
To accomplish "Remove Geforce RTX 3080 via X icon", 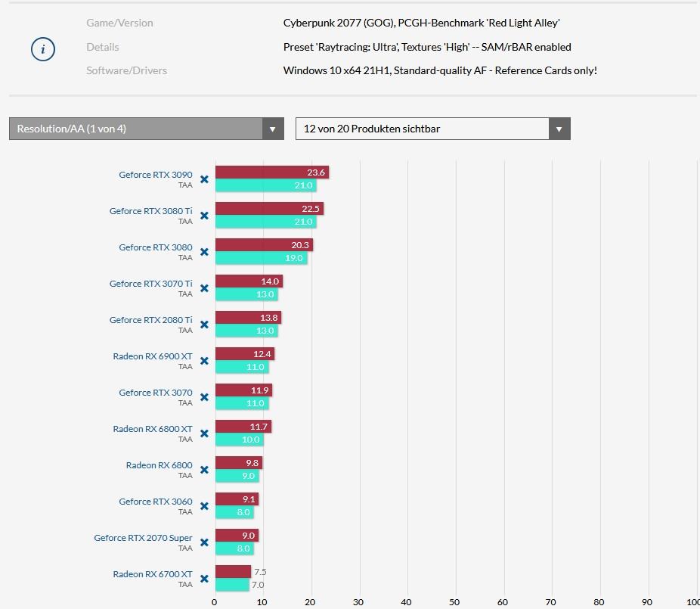I will 204,252.
